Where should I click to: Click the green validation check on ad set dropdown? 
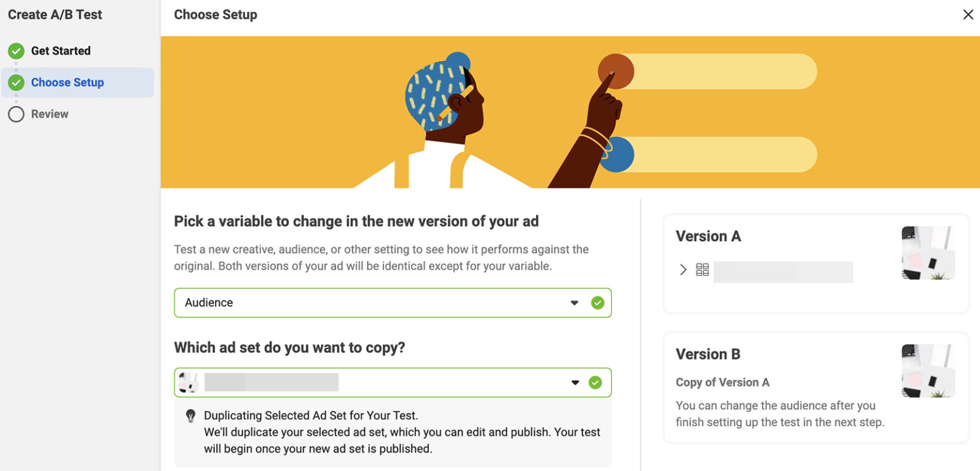(x=595, y=382)
